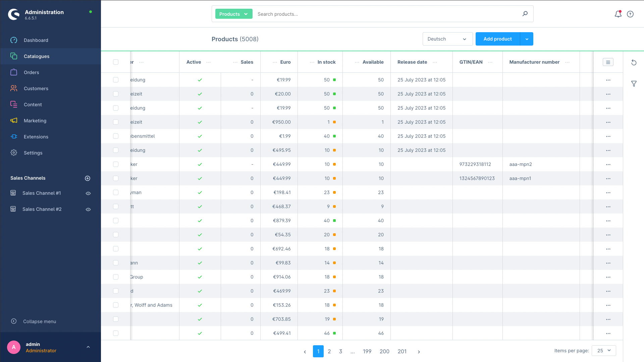Viewport: 644px width, 362px height.
Task: Open the notifications bell
Action: (x=618, y=14)
